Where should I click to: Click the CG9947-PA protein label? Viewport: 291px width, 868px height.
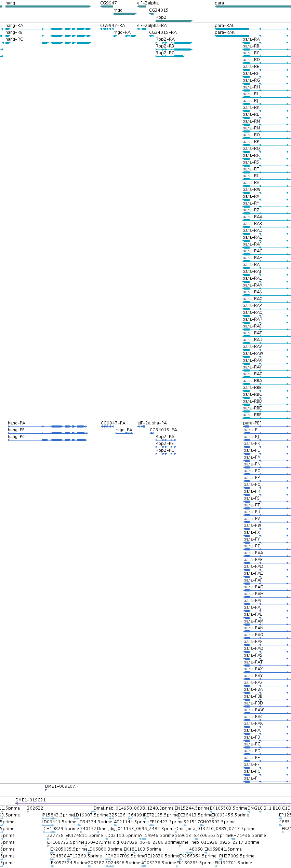[113, 423]
